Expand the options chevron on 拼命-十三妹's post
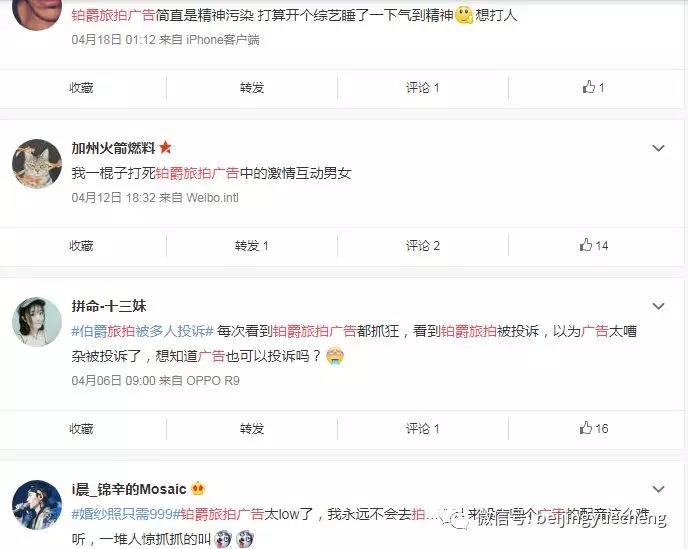 [658, 306]
